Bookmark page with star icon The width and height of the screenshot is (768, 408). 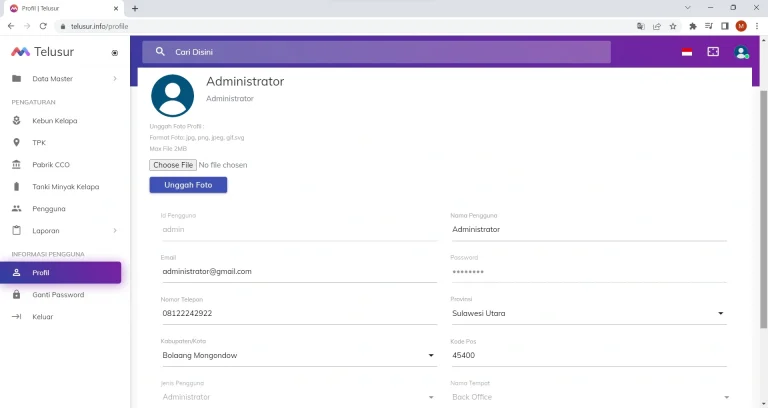click(673, 26)
